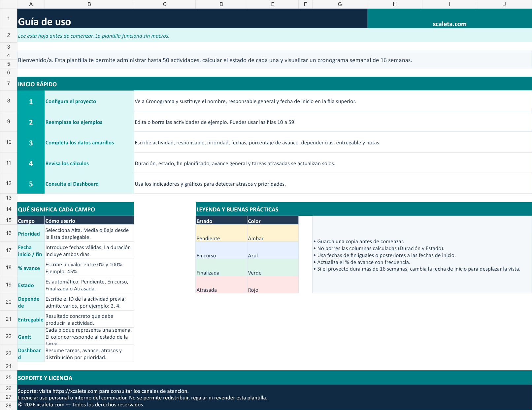Viewport: 532px width, 410px height.
Task: Click the 'Fecha inicio / fin' cell
Action: (31, 250)
